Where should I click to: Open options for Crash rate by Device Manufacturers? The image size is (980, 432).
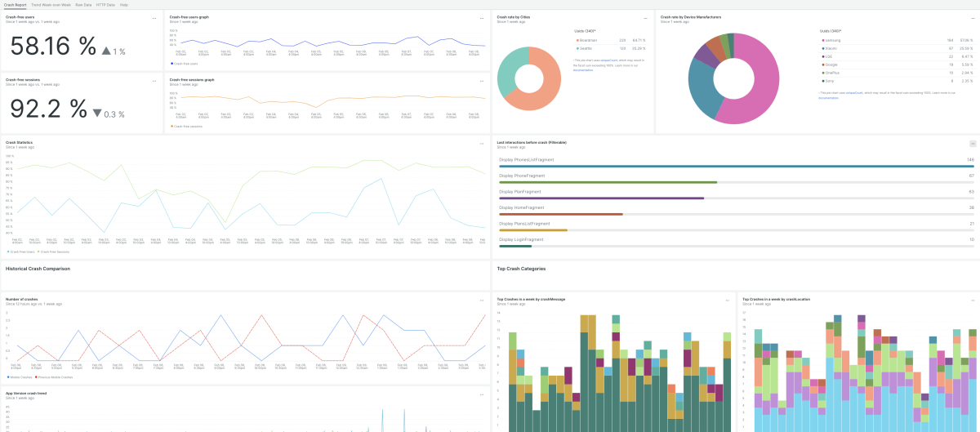tap(970, 17)
